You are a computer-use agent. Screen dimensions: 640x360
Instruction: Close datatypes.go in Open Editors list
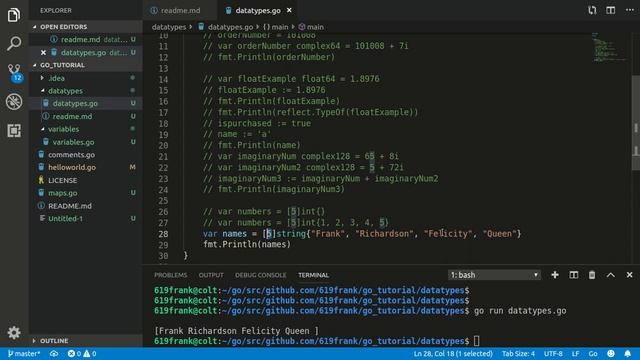43,52
